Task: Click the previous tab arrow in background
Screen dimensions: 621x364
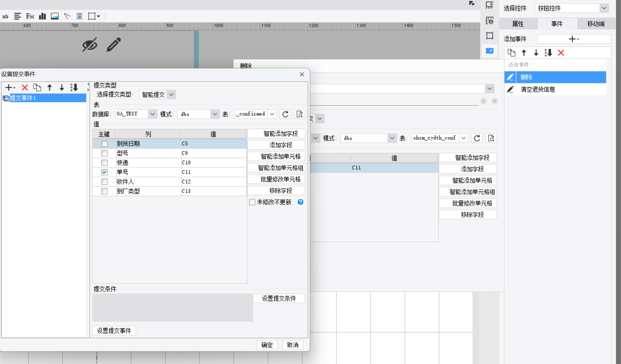Action: click(483, 101)
